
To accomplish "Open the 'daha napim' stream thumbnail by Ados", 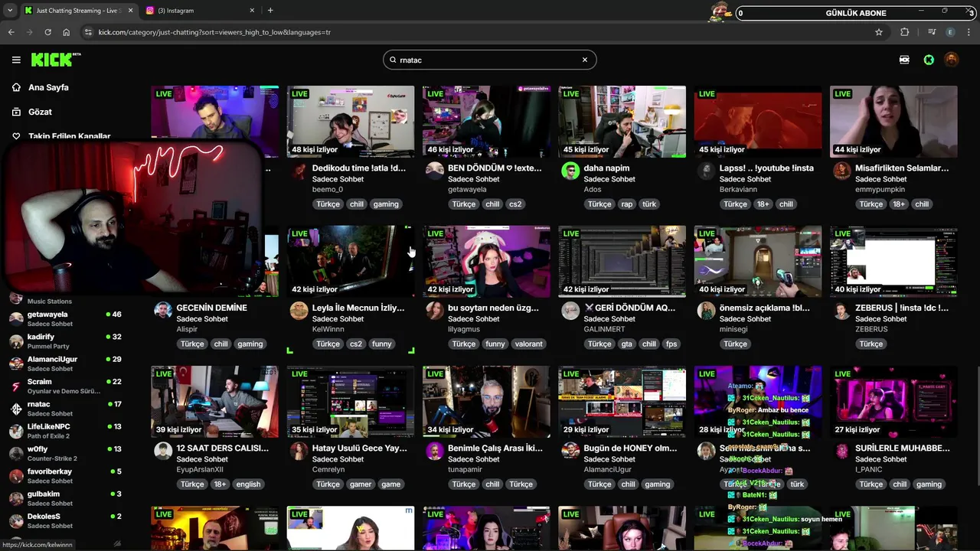I will coord(622,122).
